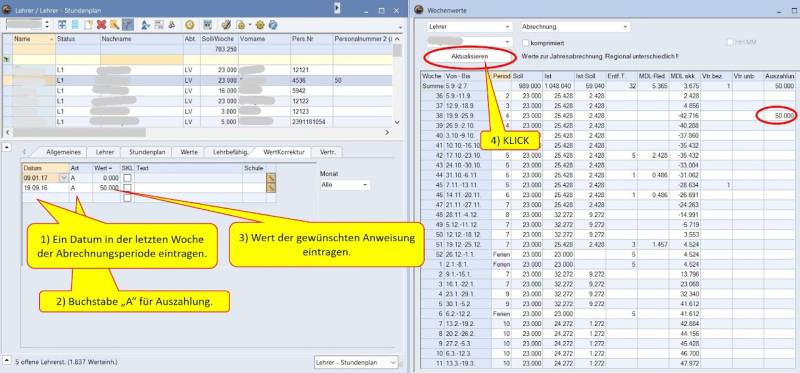The width and height of the screenshot is (800, 373).
Task: Toggle SKl. checkbox in the 19.09.16 row
Action: click(x=127, y=188)
